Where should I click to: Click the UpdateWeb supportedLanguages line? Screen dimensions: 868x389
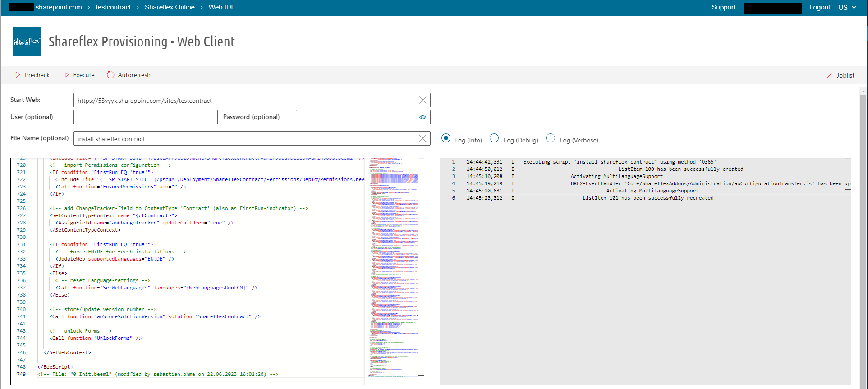point(115,259)
